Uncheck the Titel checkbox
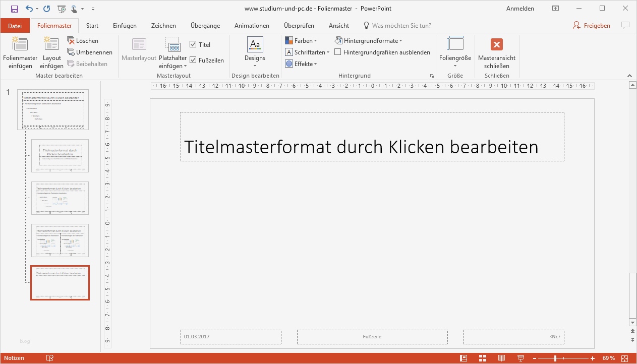The height and width of the screenshot is (364, 637). click(193, 45)
